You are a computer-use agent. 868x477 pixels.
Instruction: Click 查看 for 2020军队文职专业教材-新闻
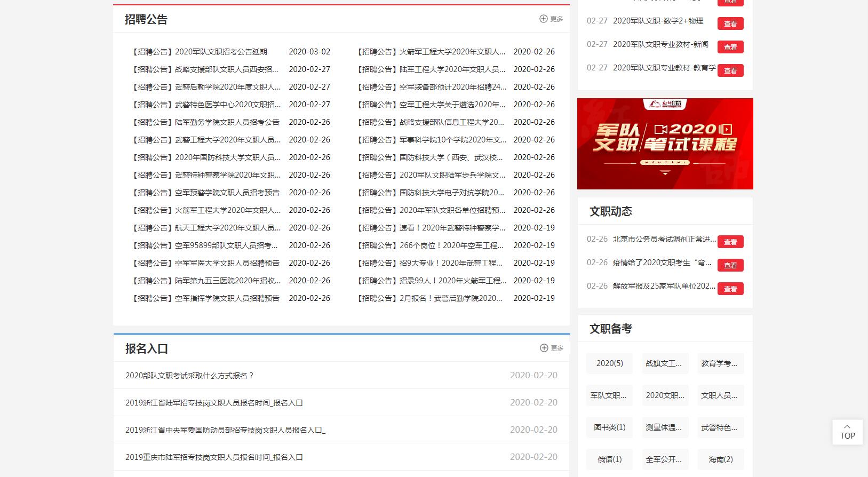tap(730, 47)
